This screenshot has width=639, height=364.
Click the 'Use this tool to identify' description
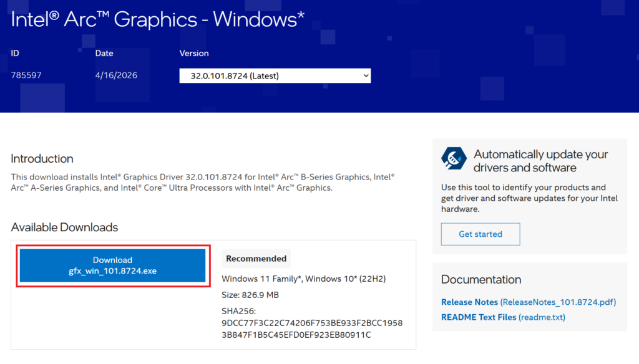[x=529, y=198]
